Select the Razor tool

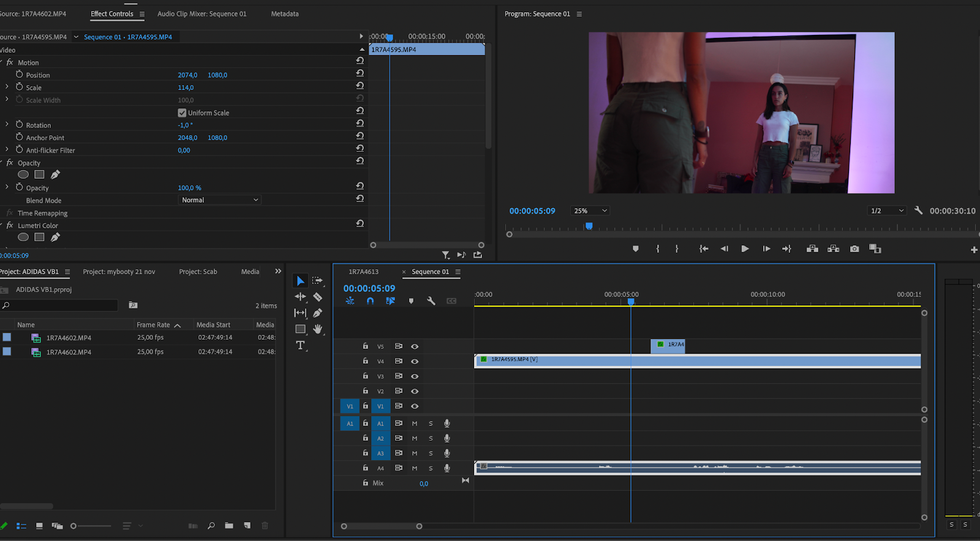coord(317,297)
